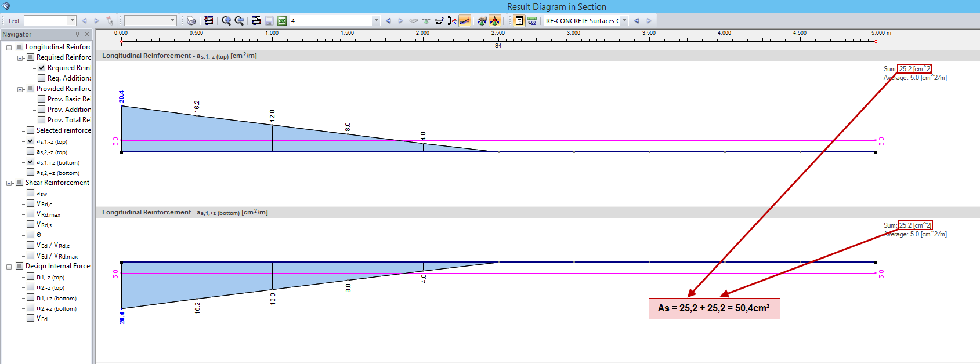Check the VRd,c checkbox
The image size is (980, 364).
[31, 203]
